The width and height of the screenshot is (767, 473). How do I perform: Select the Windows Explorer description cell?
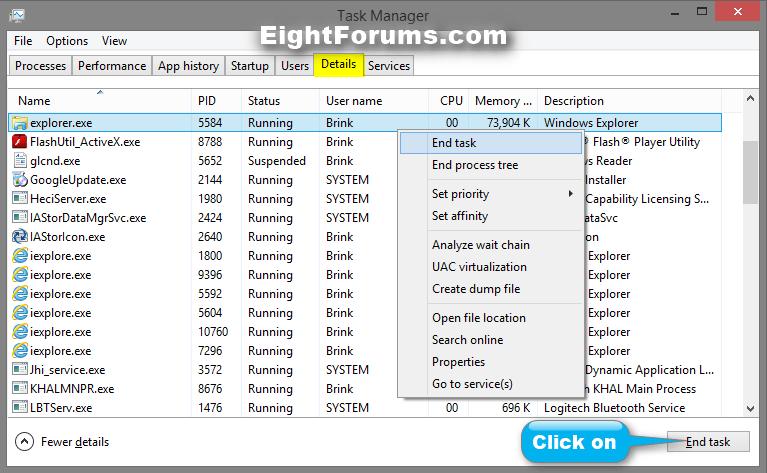pos(591,123)
